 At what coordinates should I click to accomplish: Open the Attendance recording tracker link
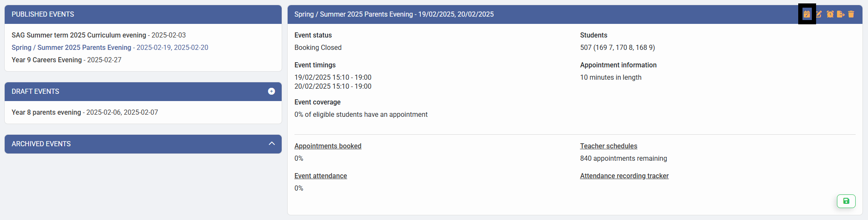click(624, 176)
